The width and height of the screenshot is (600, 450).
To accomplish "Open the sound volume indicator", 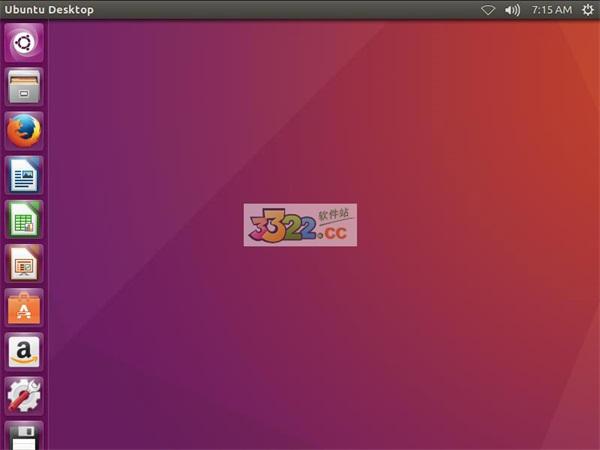I will click(x=512, y=10).
